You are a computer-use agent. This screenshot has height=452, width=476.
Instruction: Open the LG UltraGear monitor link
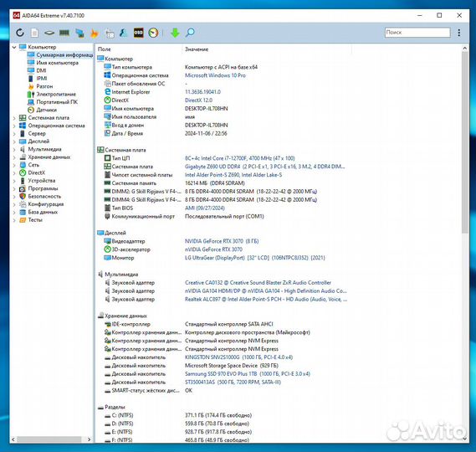point(254,258)
